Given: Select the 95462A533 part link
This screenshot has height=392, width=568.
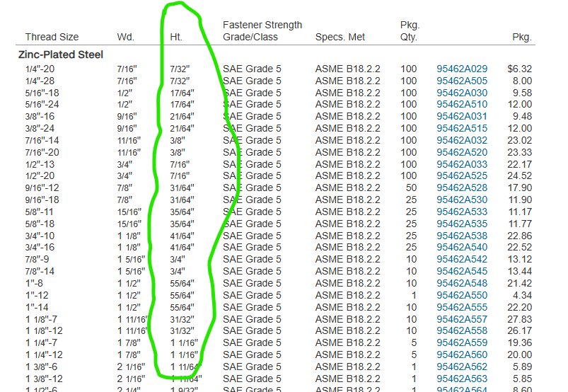Looking at the screenshot, I should 462,212.
